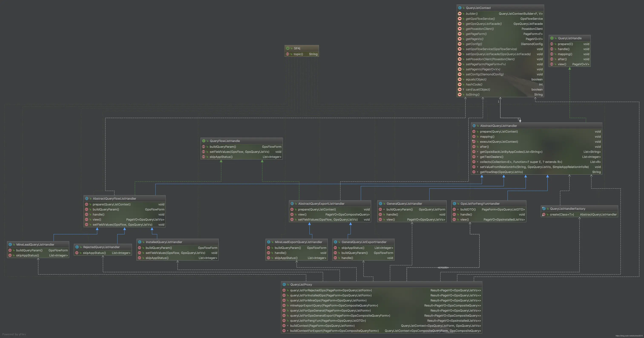Select the getFlowStep(GpsQueryListVo) method row
This screenshot has width=644, height=338.
[501, 172]
